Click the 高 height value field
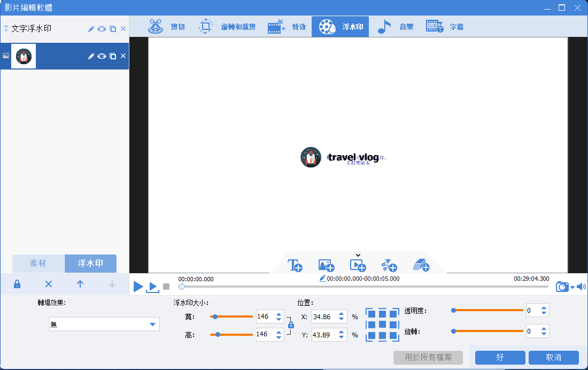Viewport: 588px width, 370px height. [x=265, y=334]
